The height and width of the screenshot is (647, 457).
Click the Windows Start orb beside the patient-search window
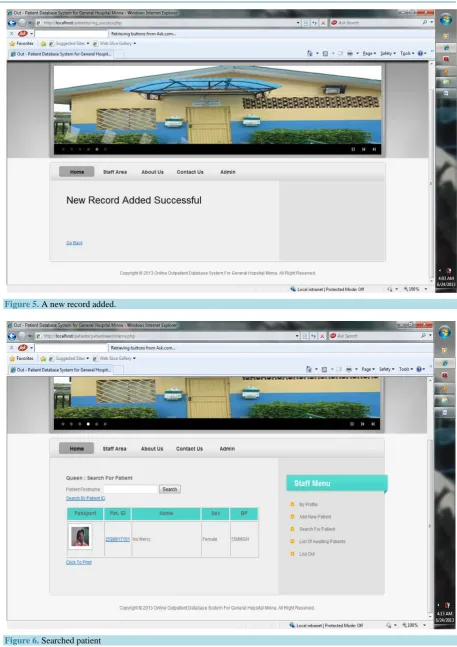(445, 332)
